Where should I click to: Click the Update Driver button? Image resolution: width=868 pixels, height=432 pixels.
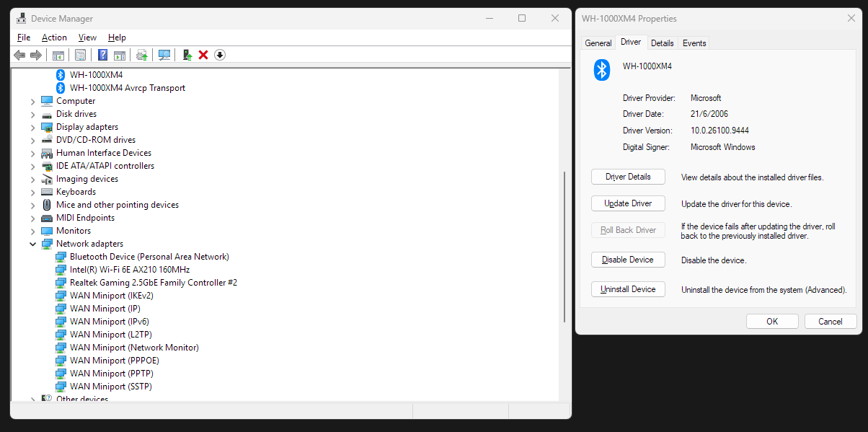[x=628, y=203]
